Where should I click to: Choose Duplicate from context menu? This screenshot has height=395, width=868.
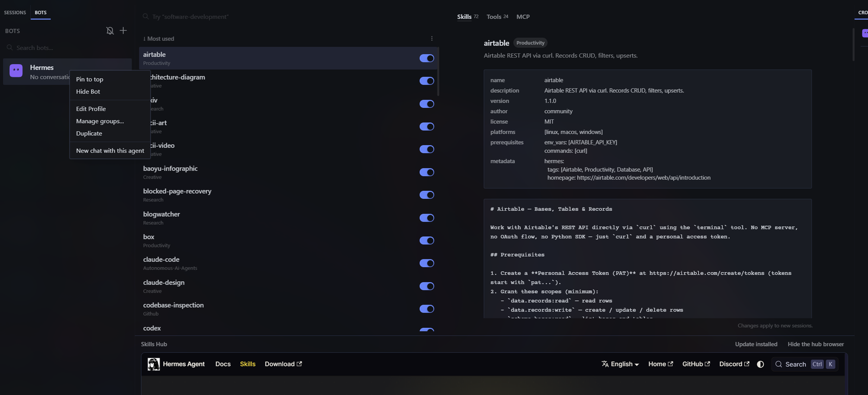point(110,133)
